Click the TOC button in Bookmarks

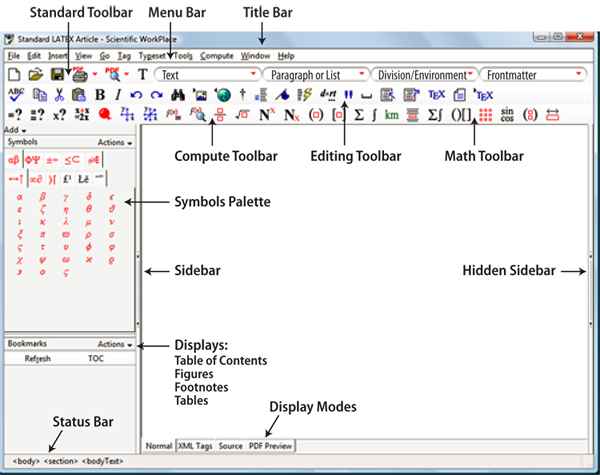pos(95,357)
